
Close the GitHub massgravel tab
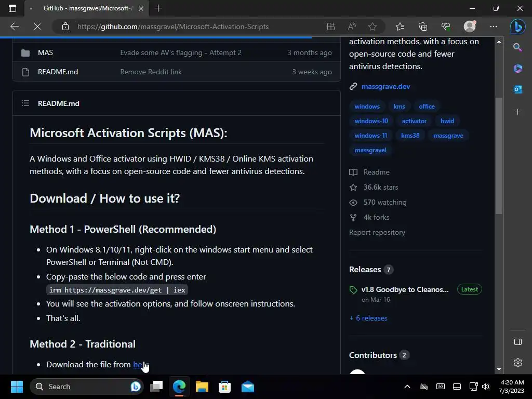[x=141, y=8]
